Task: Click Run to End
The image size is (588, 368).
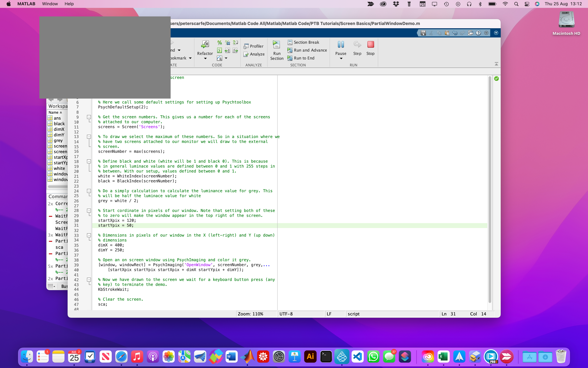Action: [301, 58]
